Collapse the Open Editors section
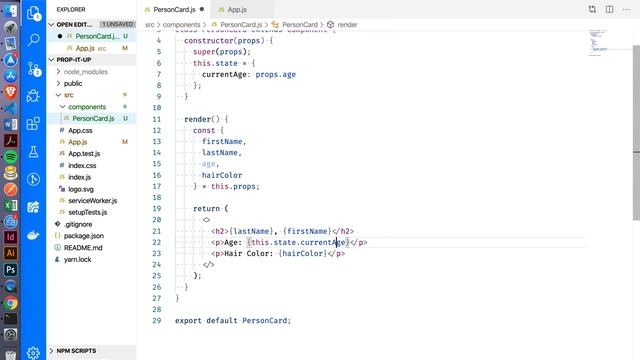Screen dimensions: 640x360 (x=51, y=24)
